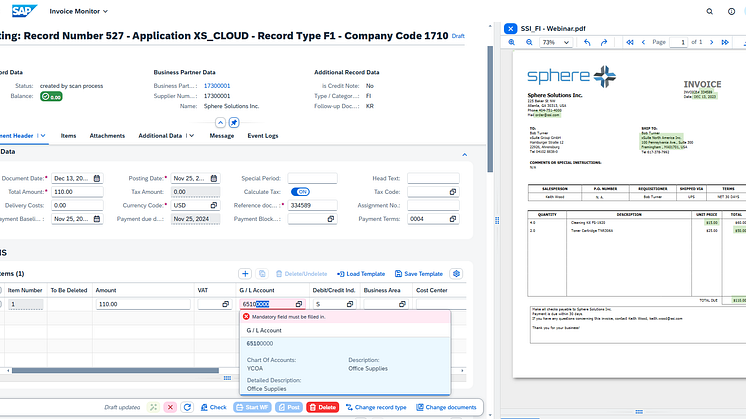Open value help for Business Area cell

pyautogui.click(x=402, y=304)
